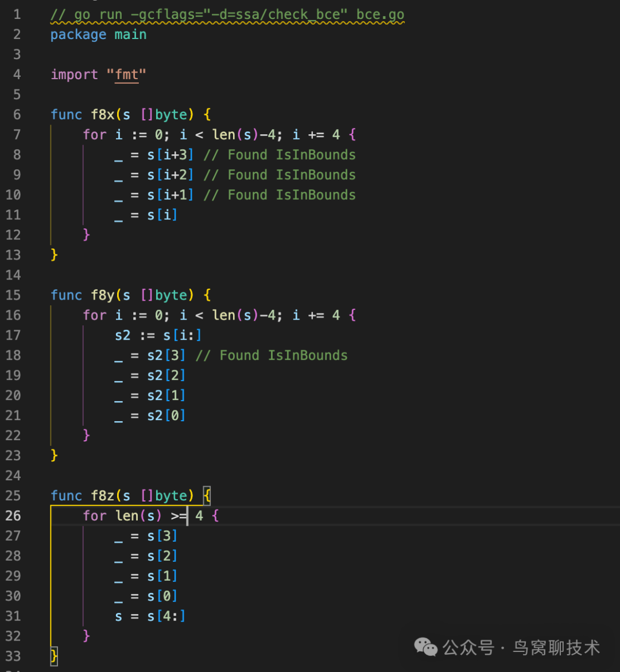Click the s[1] expression on line 29
Image resolution: width=620 pixels, height=672 pixels.
point(162,576)
